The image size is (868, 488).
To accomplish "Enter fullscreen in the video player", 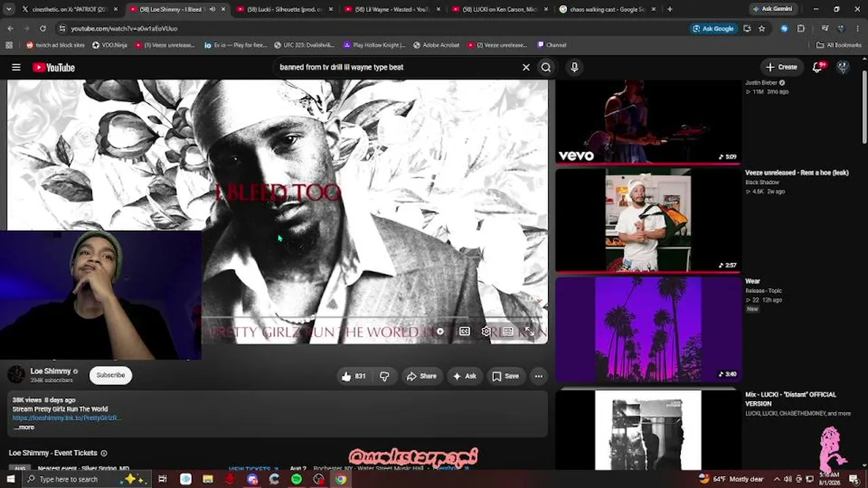I will click(530, 331).
